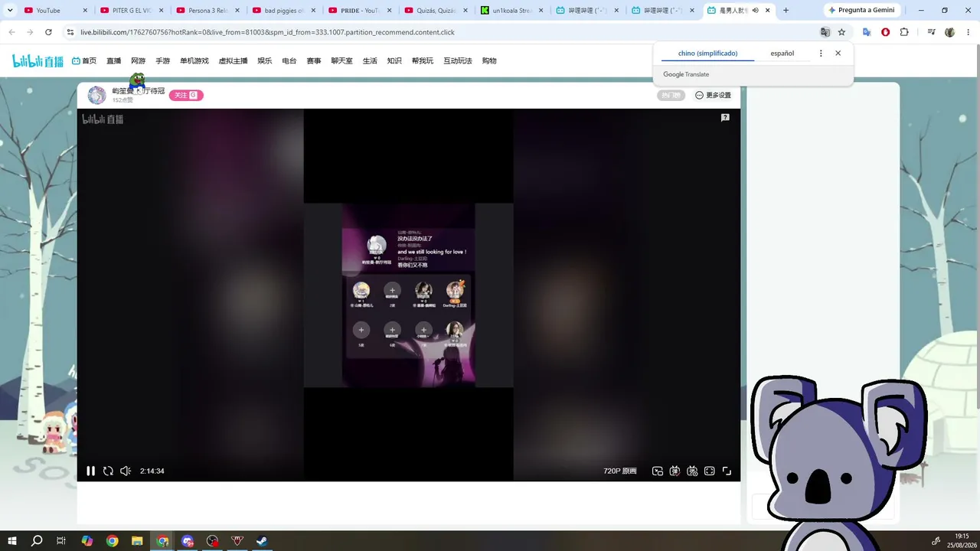Open the Windows Start menu
Viewport: 980px width, 551px height.
coord(12,541)
